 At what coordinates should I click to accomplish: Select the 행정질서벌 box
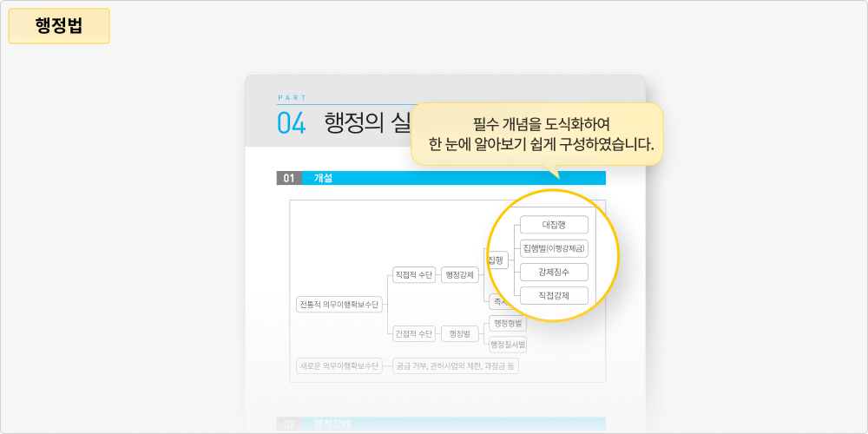point(508,345)
